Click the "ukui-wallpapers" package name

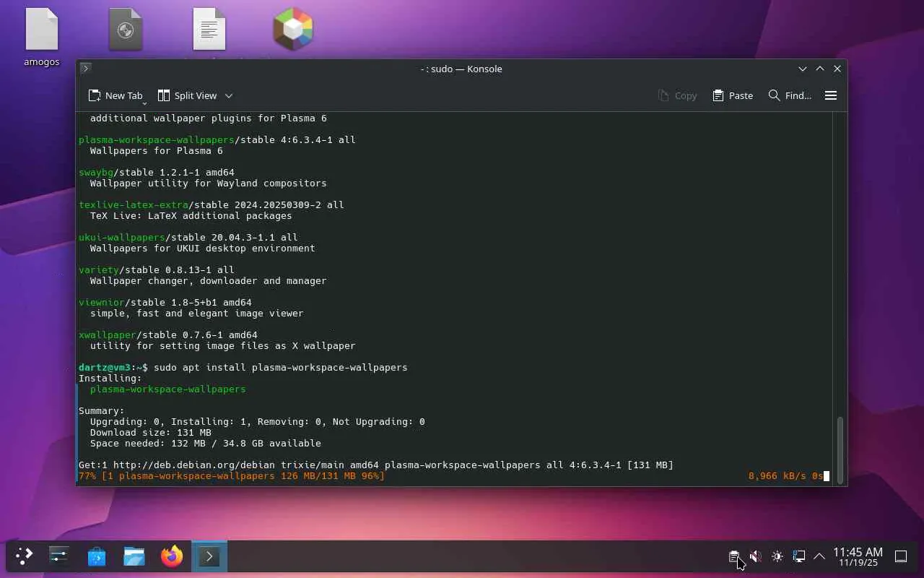coord(122,238)
